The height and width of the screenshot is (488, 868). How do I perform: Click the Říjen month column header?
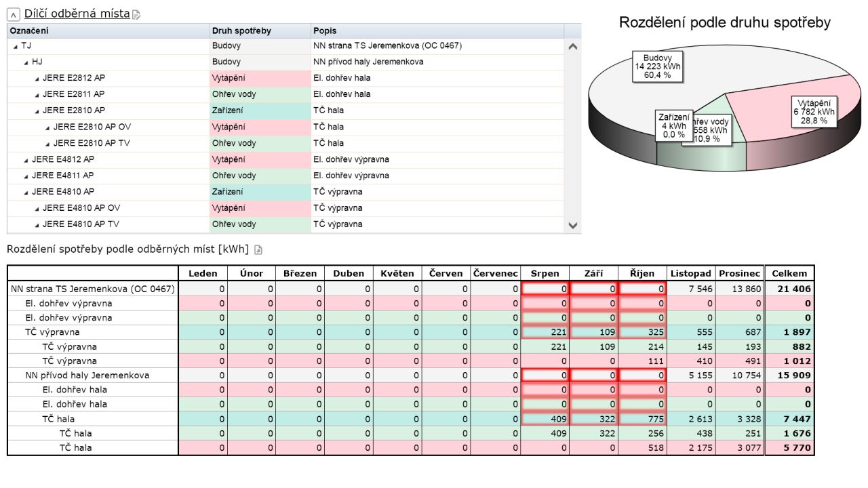tap(643, 273)
